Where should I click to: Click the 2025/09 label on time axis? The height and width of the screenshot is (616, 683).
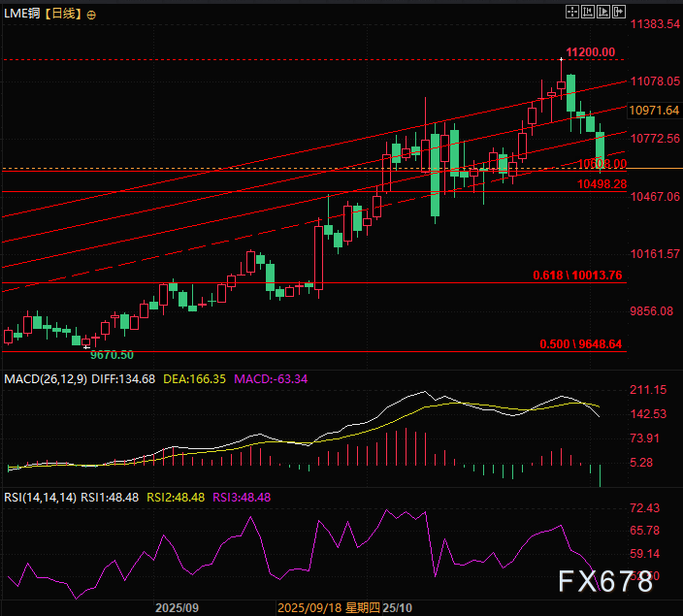pos(177,607)
